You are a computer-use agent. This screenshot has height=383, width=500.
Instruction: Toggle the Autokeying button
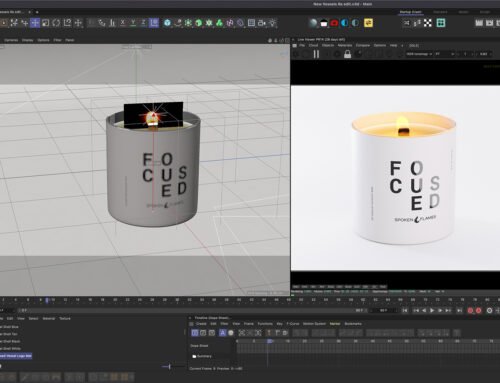click(x=478, y=310)
